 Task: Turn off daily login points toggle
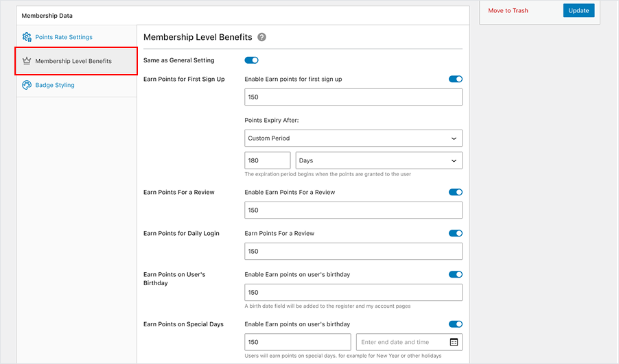click(x=455, y=233)
